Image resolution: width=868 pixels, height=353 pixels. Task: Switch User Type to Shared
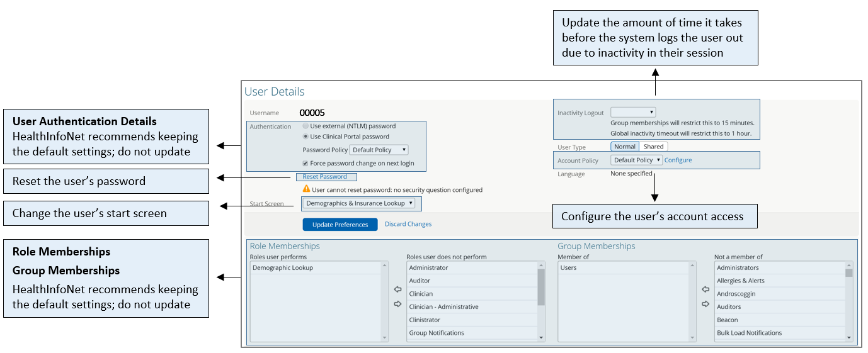pos(653,147)
